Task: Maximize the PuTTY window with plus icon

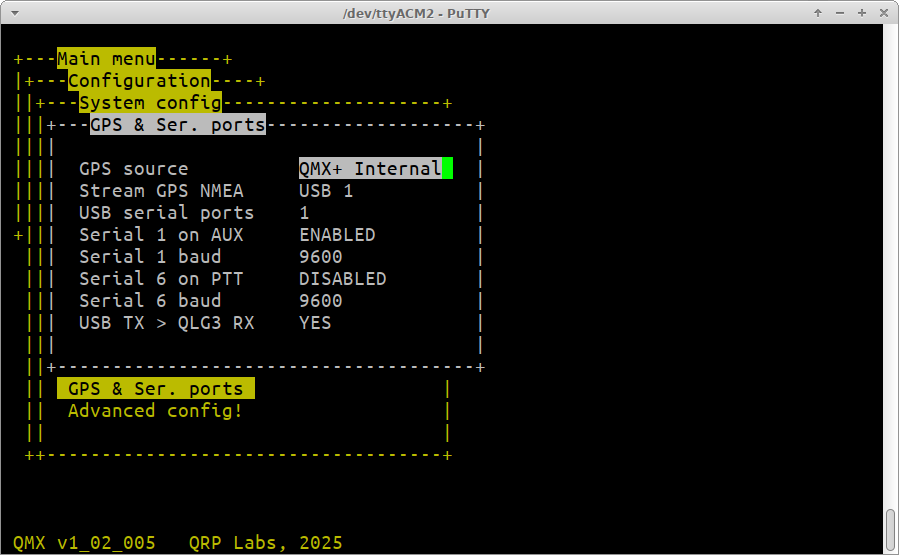Action: [x=861, y=13]
